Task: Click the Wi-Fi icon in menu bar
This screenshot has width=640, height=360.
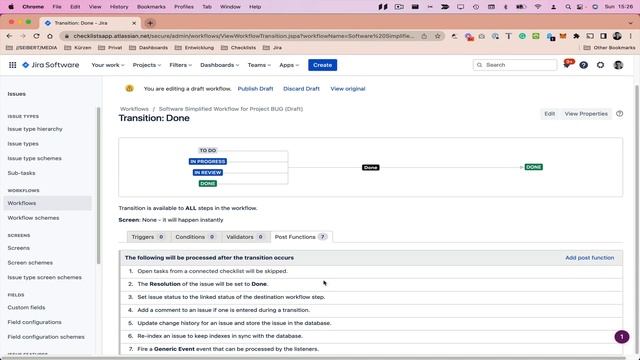Action: tap(538, 7)
